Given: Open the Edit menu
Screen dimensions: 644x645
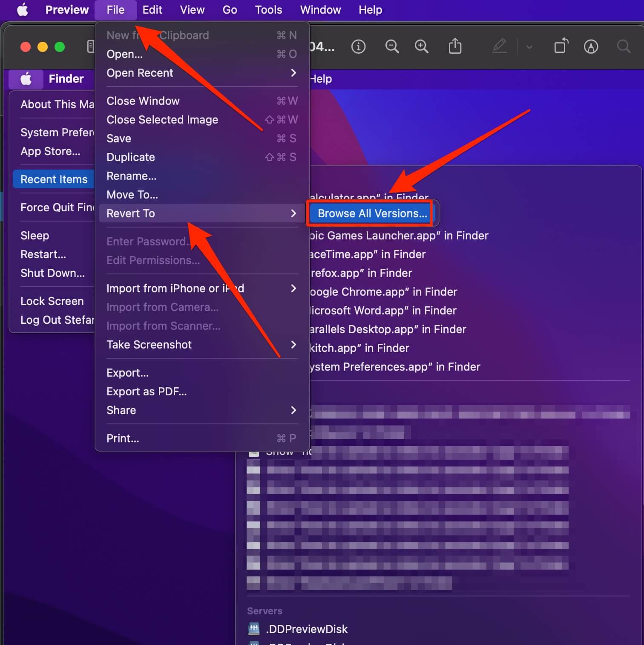Looking at the screenshot, I should 152,10.
